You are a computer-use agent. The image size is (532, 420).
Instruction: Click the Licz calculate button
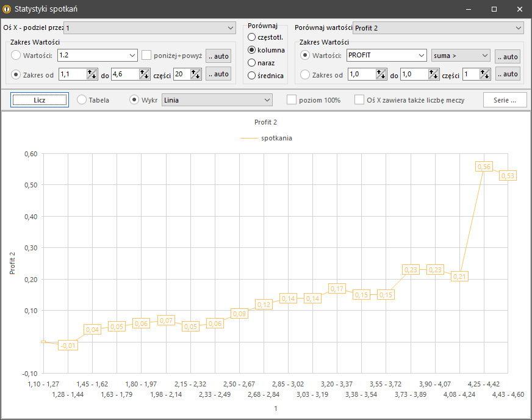point(40,100)
